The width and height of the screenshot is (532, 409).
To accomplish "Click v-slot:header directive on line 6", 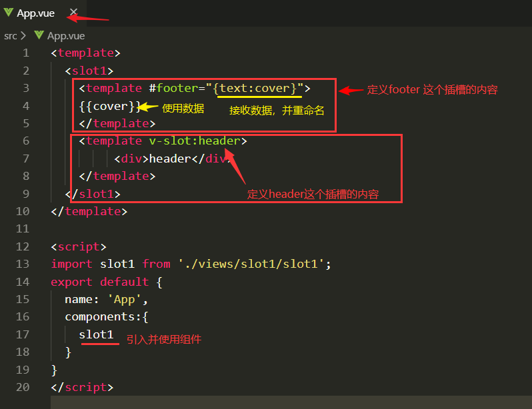I will coord(195,141).
